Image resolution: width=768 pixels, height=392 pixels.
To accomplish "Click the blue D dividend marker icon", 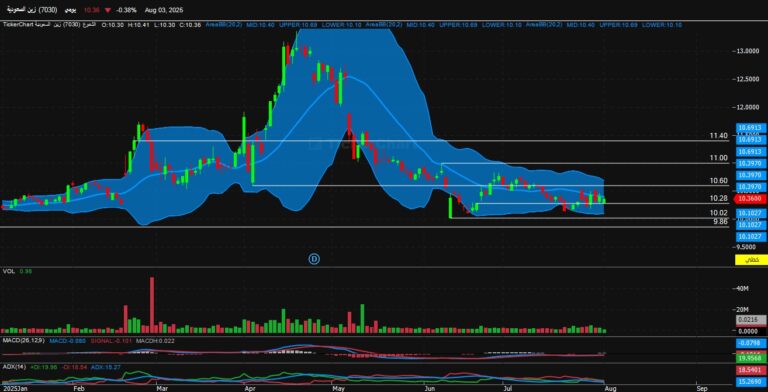I will [x=314, y=258].
